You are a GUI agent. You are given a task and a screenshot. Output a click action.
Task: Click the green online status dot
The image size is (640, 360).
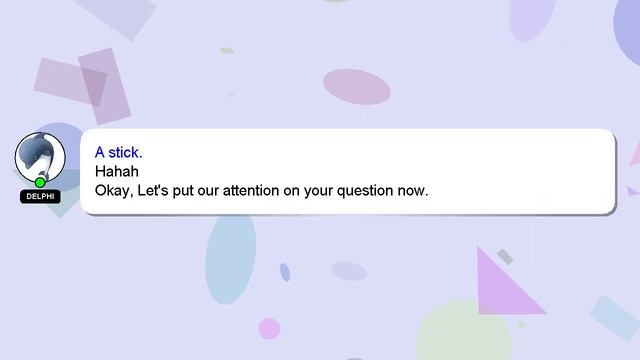tap(40, 182)
